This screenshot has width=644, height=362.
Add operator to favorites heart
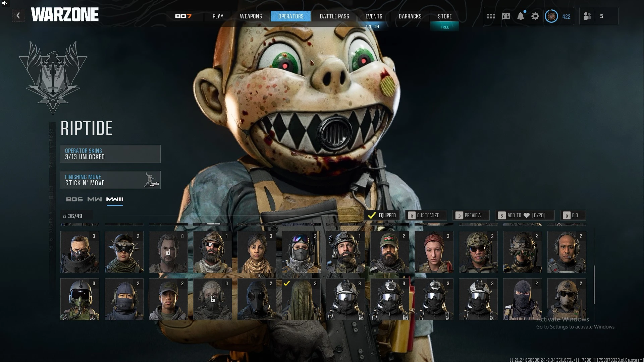click(525, 215)
